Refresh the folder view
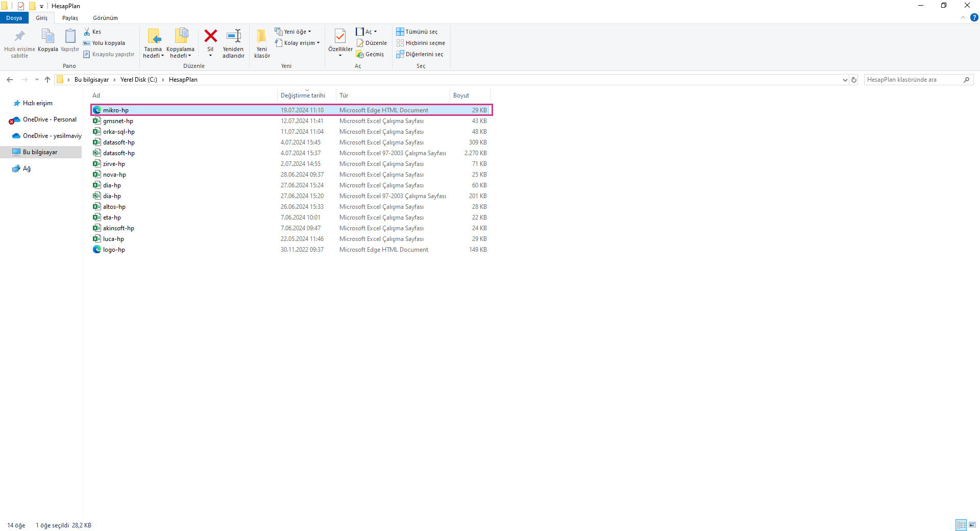 coord(854,80)
